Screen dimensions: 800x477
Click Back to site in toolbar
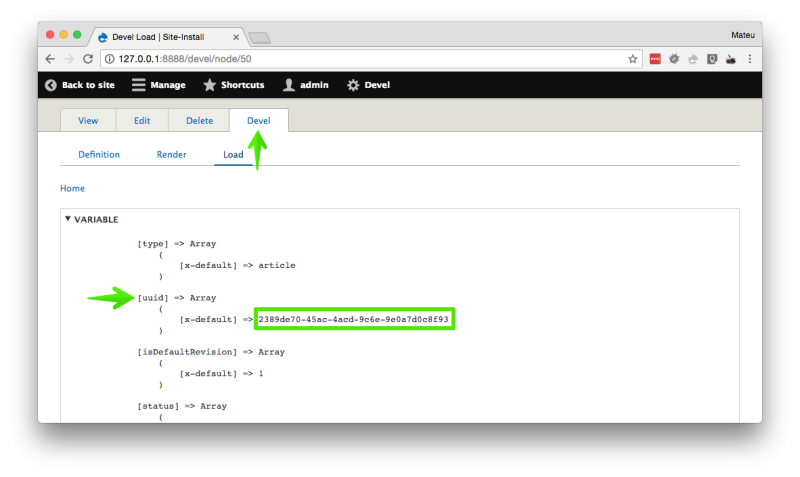coord(80,85)
